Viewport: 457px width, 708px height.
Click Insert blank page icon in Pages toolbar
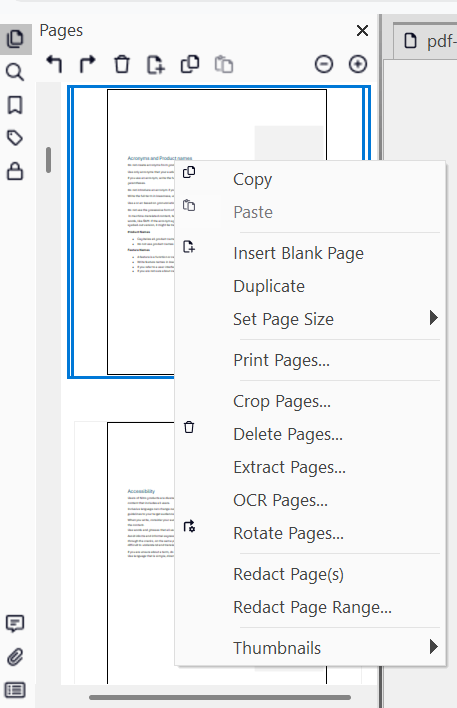point(156,64)
